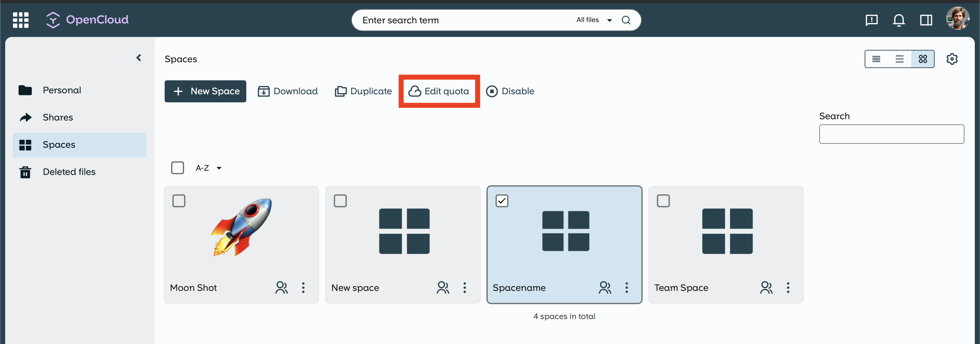Open Shares in the sidebar
The width and height of the screenshot is (980, 344).
(58, 118)
